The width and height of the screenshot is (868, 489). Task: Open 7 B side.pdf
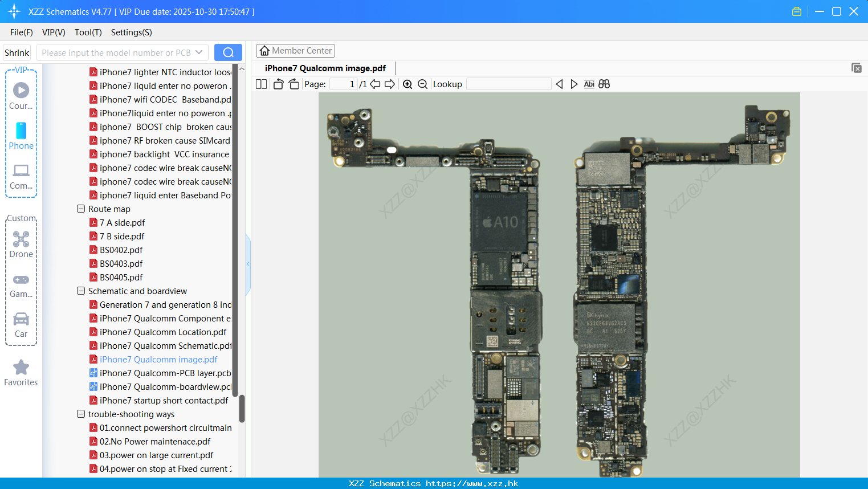122,236
